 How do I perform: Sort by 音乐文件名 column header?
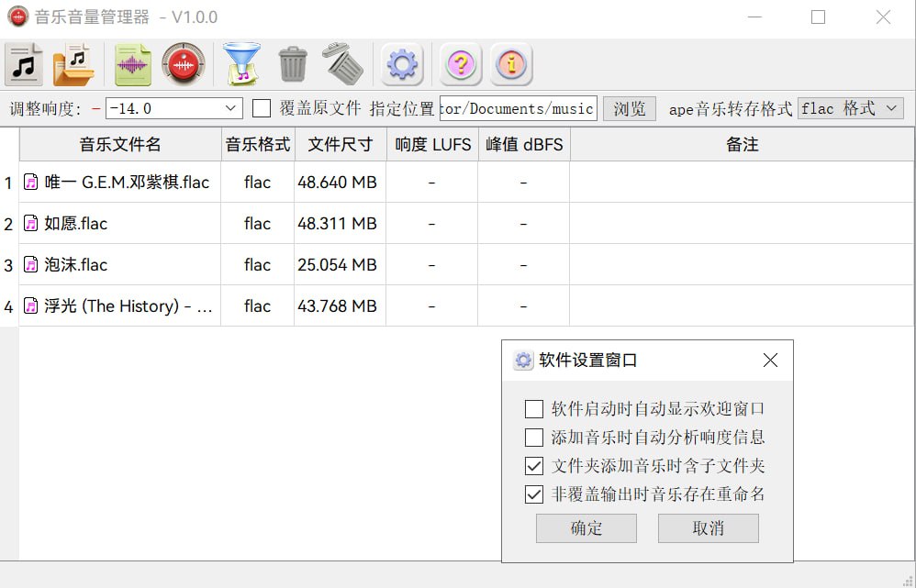tap(120, 144)
